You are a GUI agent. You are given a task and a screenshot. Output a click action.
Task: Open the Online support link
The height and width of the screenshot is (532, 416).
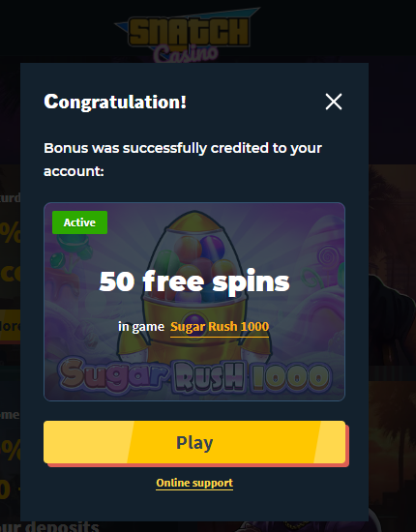click(194, 483)
